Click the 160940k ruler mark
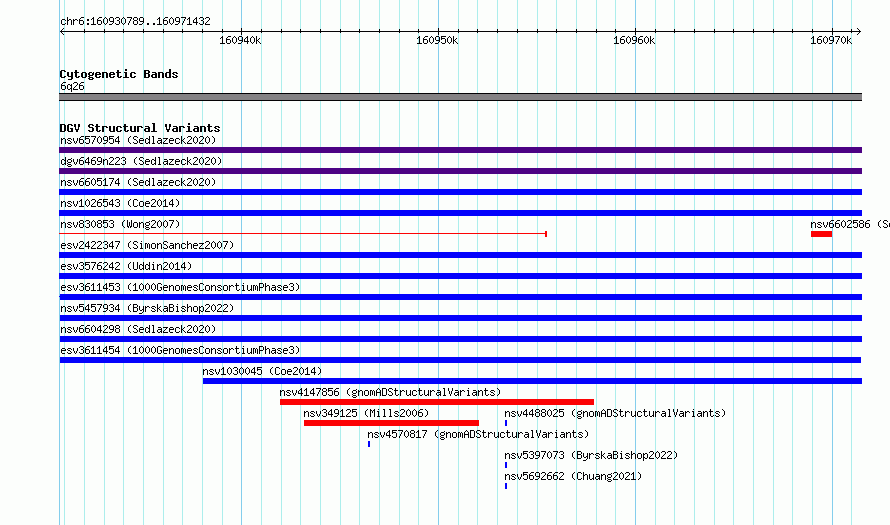890x525 pixels. click(240, 40)
